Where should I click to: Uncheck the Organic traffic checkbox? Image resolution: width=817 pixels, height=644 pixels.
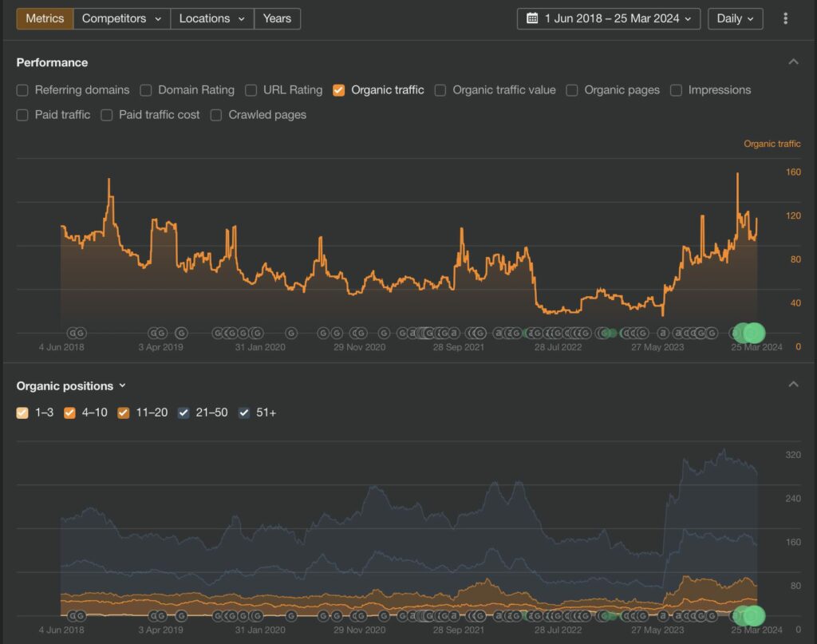click(339, 90)
